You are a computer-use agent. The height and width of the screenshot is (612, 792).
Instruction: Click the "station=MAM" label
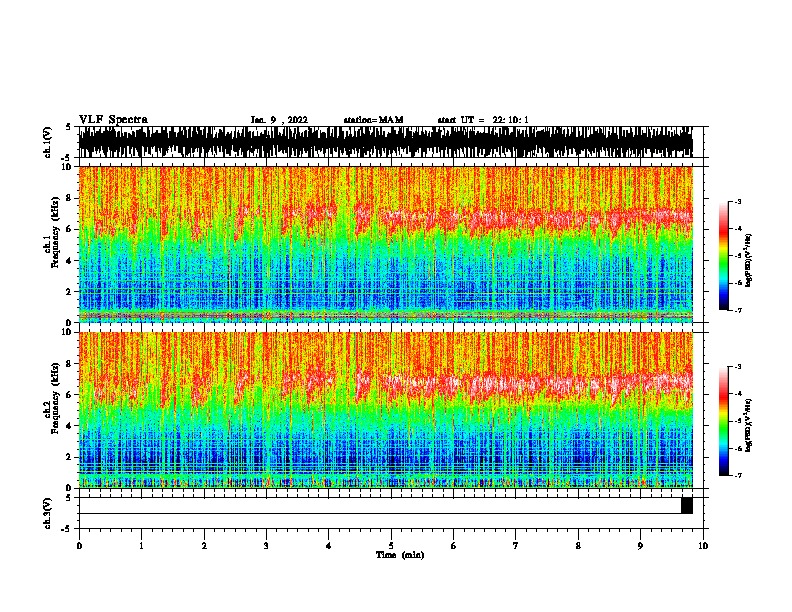tap(373, 120)
